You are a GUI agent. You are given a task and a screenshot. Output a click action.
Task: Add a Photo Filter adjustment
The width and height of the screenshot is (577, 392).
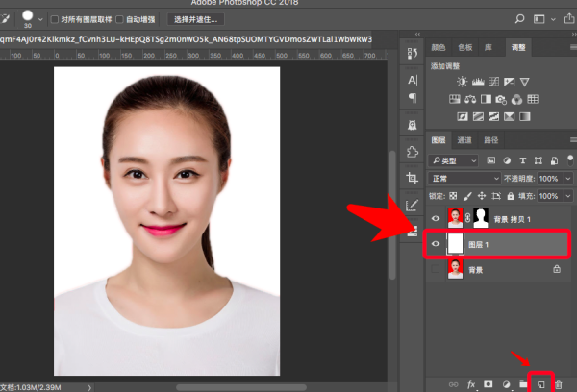(501, 99)
